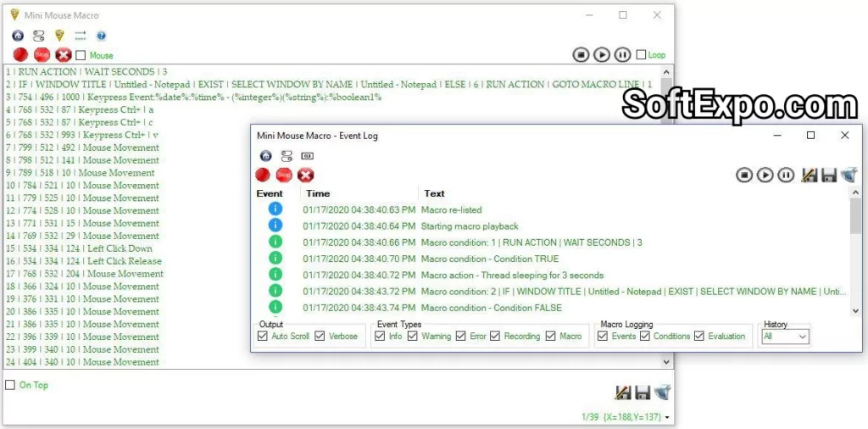Start recording with the red circle in the main window
The height and width of the screenshot is (429, 868).
[20, 55]
